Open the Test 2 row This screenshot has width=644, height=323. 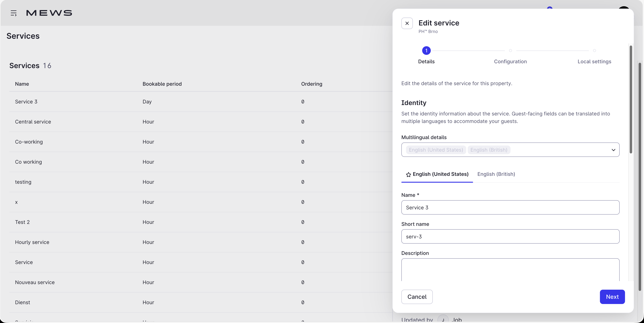coord(201,222)
